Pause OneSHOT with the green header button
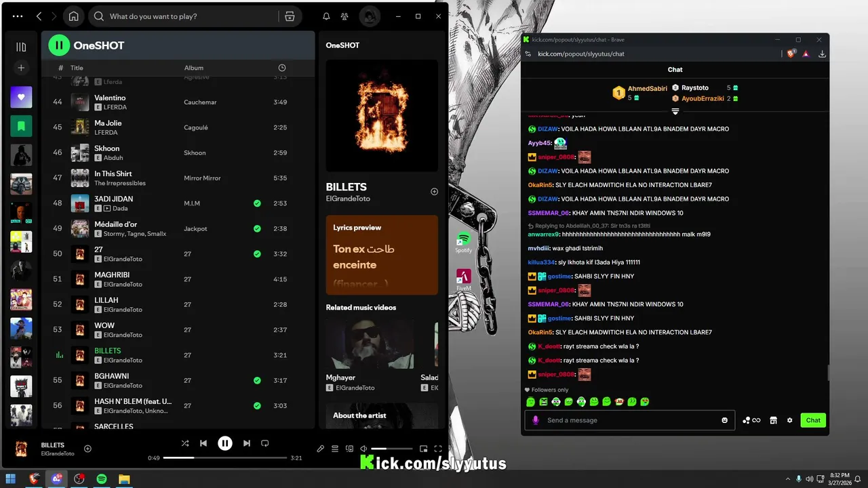Viewport: 868px width, 488px height. tap(59, 45)
